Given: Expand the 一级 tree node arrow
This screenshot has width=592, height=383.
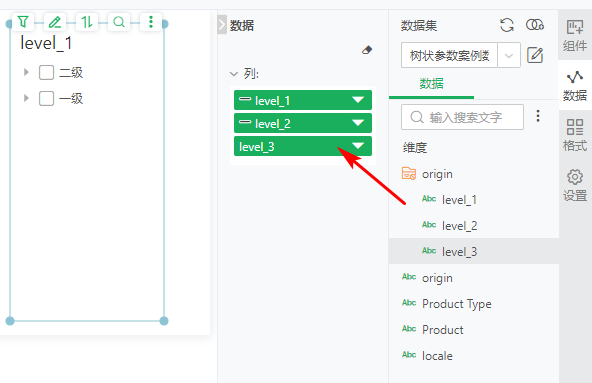Looking at the screenshot, I should pyautogui.click(x=26, y=98).
